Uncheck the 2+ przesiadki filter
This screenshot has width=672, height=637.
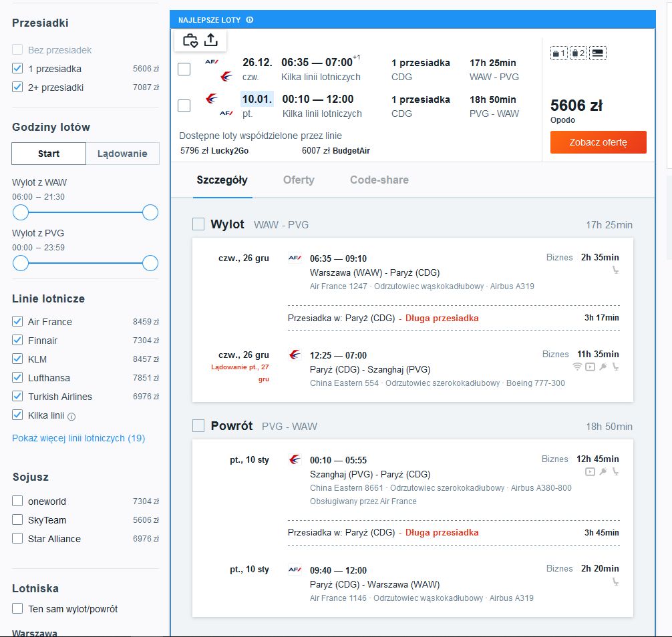(17, 87)
